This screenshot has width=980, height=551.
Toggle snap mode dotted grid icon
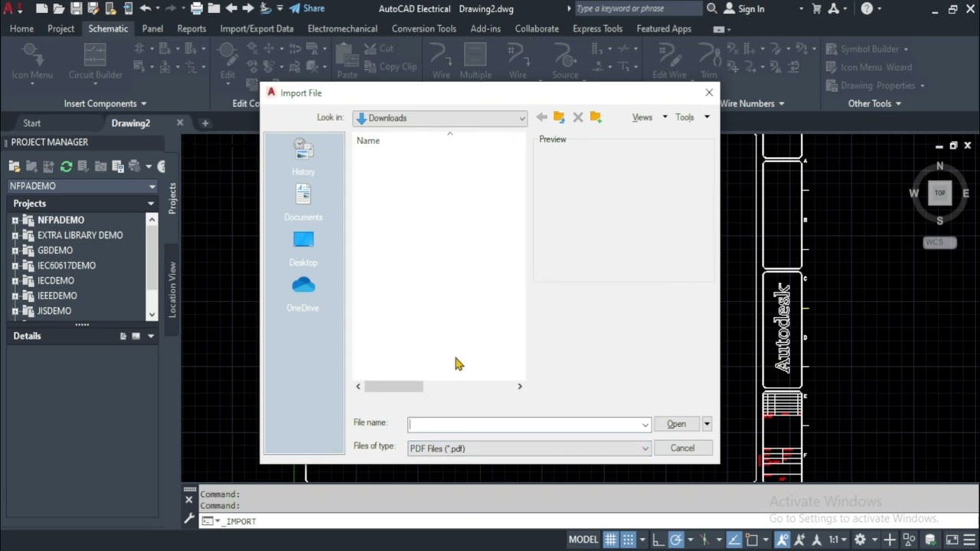click(628, 540)
